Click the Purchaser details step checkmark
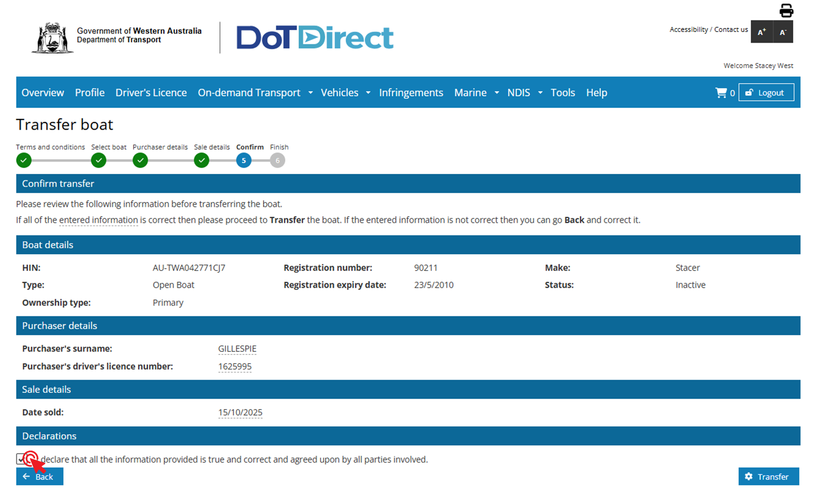Image resolution: width=814 pixels, height=504 pixels. pyautogui.click(x=140, y=161)
